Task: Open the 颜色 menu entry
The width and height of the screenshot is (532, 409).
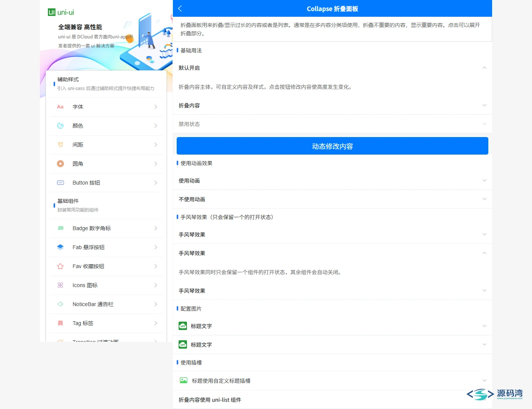Action: (106, 126)
